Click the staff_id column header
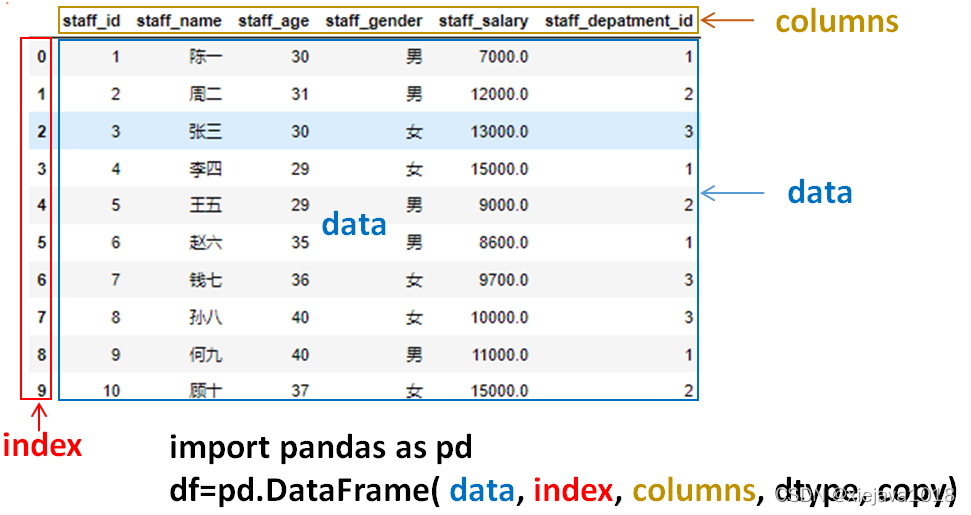 [x=91, y=21]
